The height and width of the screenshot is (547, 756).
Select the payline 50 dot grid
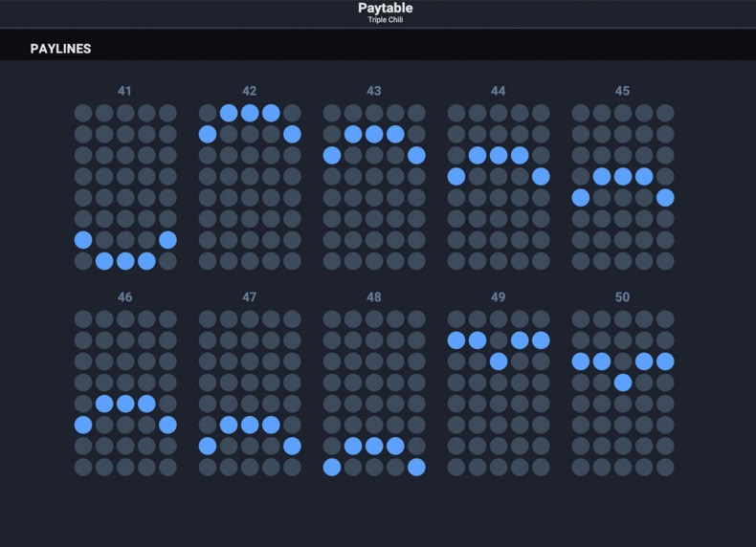[623, 393]
